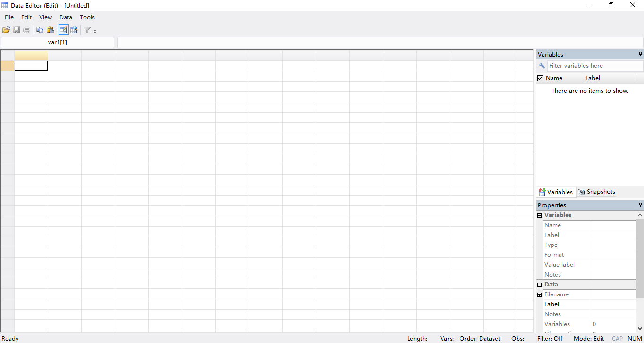644x343 pixels.
Task: Switch to Data Editor Edit mode icon
Action: tap(63, 30)
